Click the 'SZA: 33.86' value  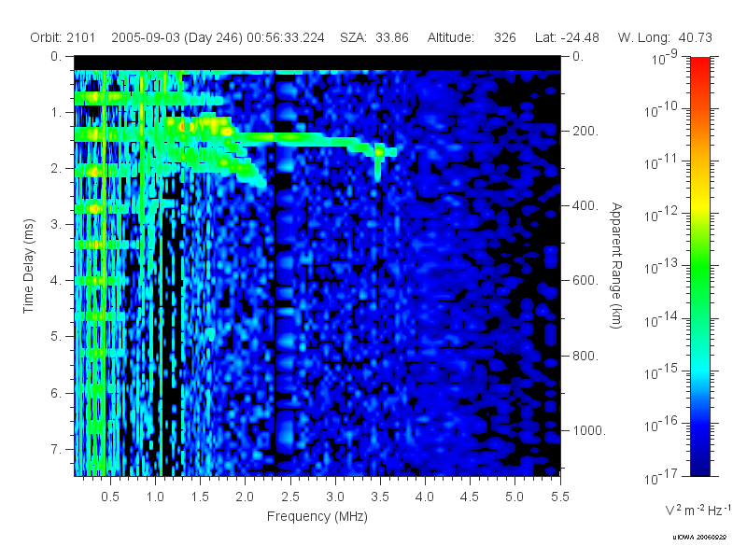click(374, 37)
